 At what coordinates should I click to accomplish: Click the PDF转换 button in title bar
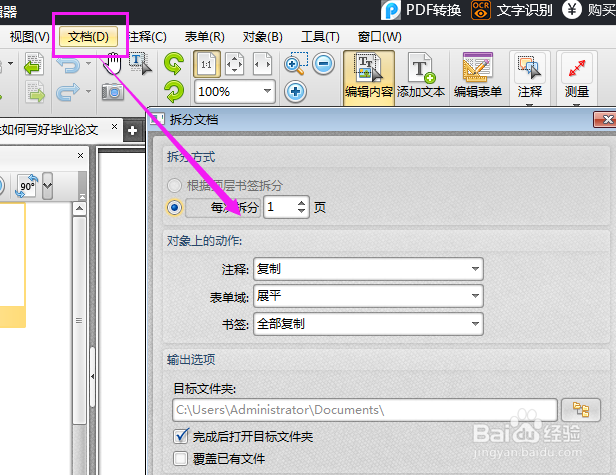point(421,10)
